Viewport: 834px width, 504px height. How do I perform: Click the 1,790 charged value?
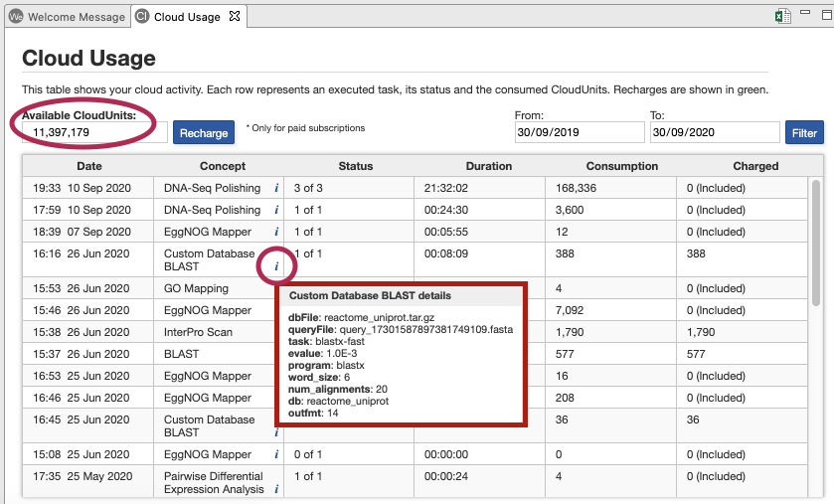[701, 332]
